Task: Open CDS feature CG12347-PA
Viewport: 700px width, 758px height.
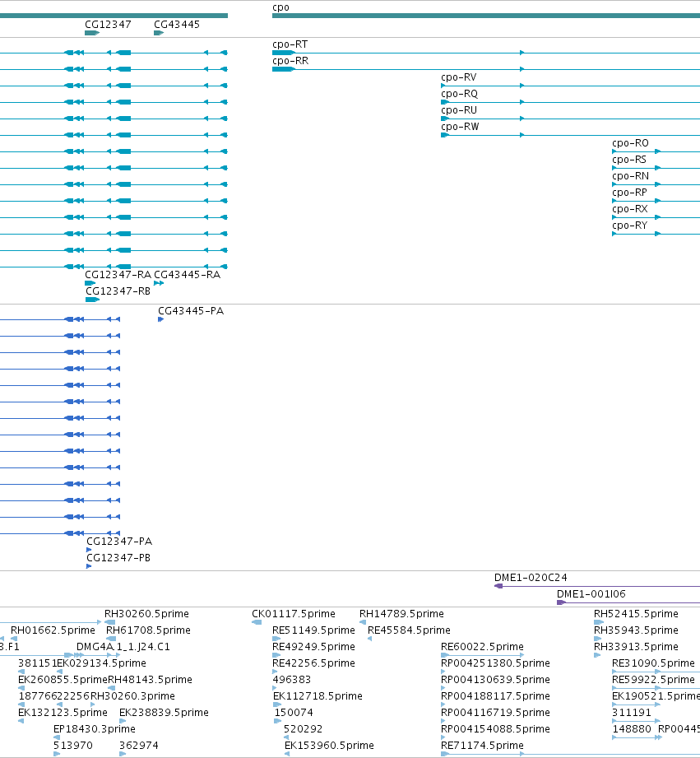Action: click(119, 541)
